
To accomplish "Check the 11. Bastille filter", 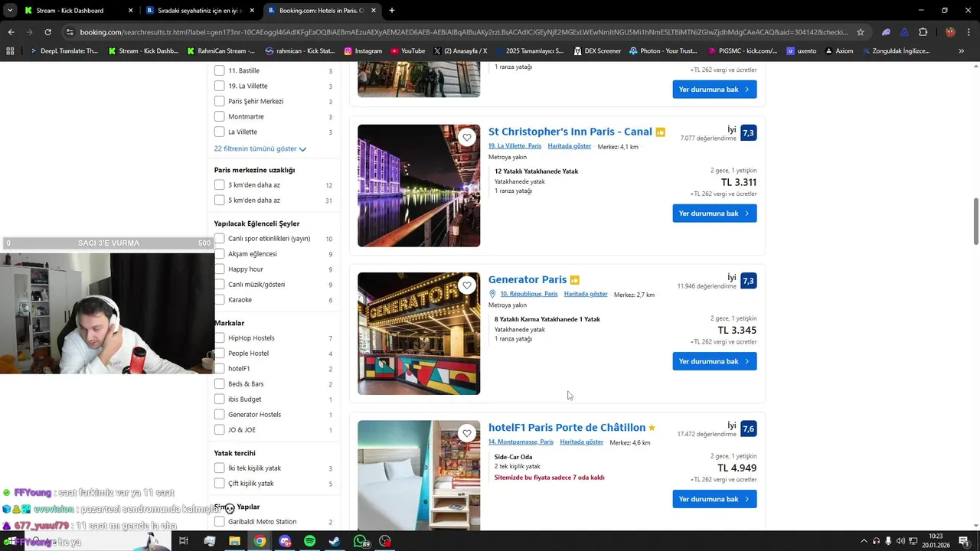I will point(220,70).
